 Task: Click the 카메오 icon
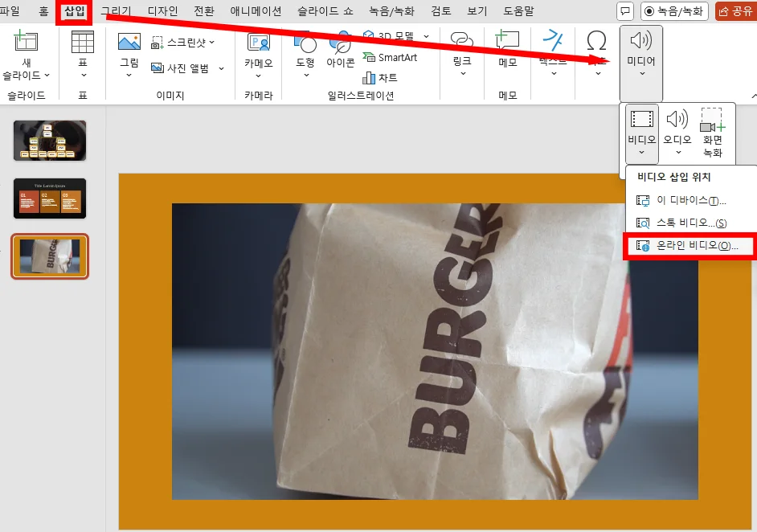pyautogui.click(x=258, y=43)
